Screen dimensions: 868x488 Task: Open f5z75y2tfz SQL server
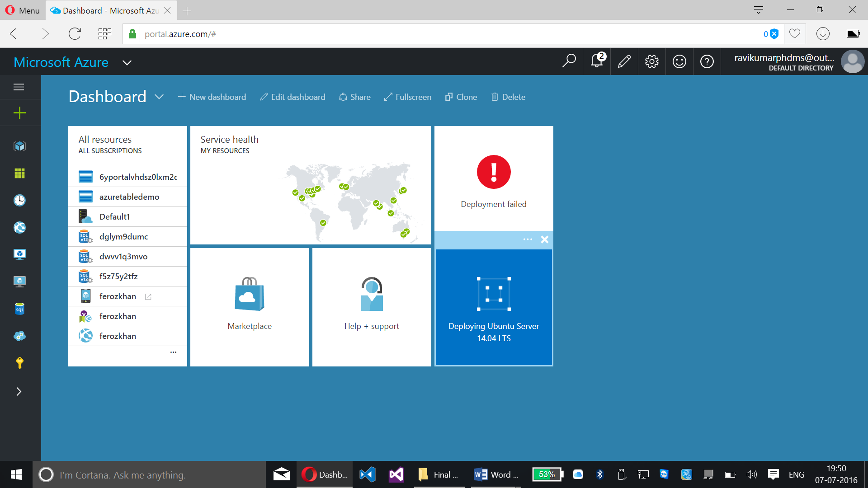(x=127, y=276)
